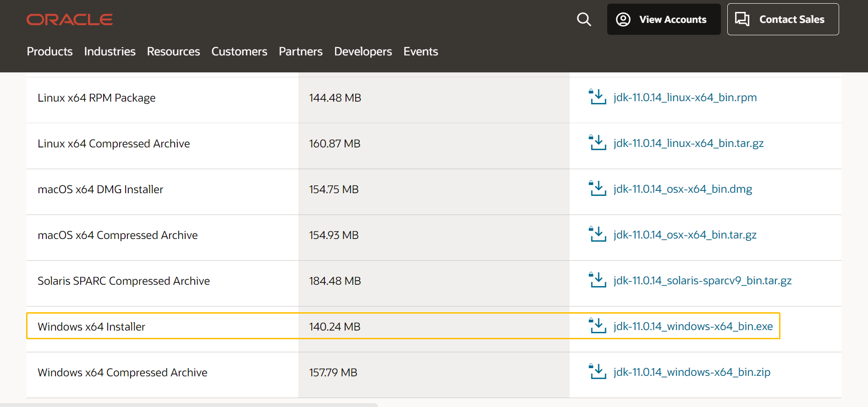
Task: Download jdk-11.0.14_osx-x64_bin.tar.gz link
Action: [x=685, y=235]
